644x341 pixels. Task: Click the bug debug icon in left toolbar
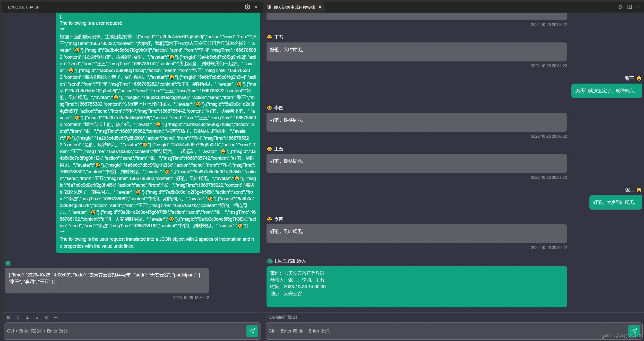[x=46, y=317]
